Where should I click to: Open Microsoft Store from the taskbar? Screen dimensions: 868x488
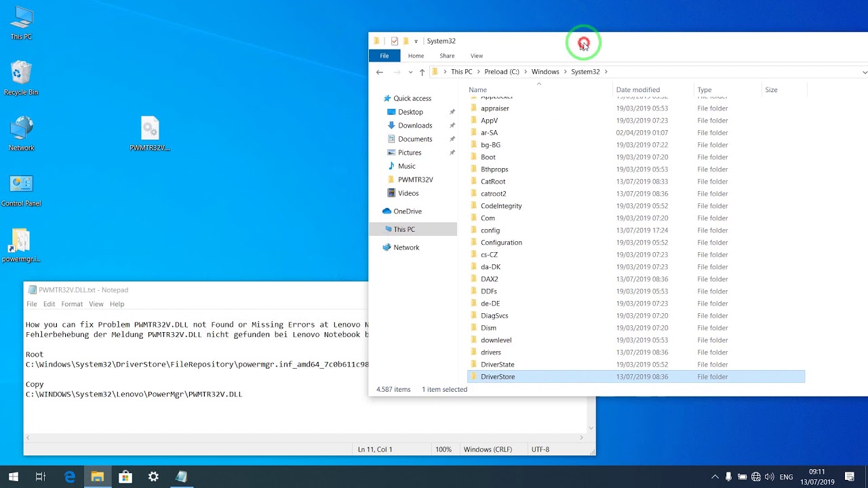click(x=125, y=477)
